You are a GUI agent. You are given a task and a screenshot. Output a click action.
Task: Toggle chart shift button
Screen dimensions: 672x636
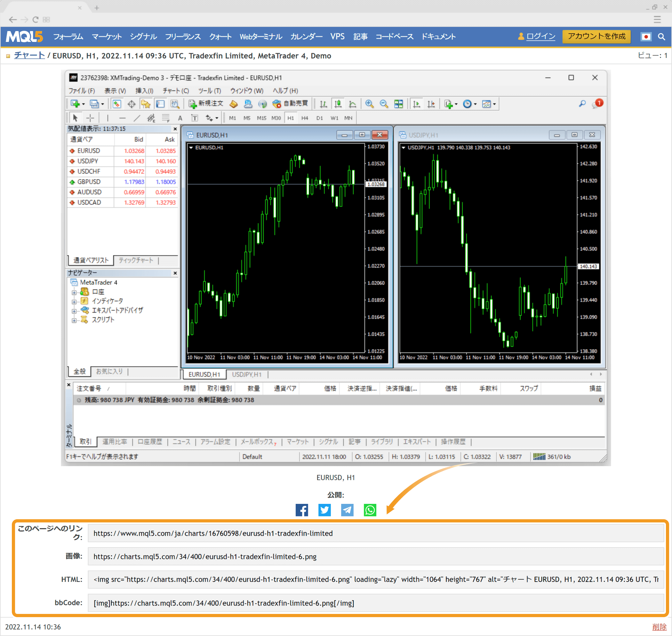[431, 104]
